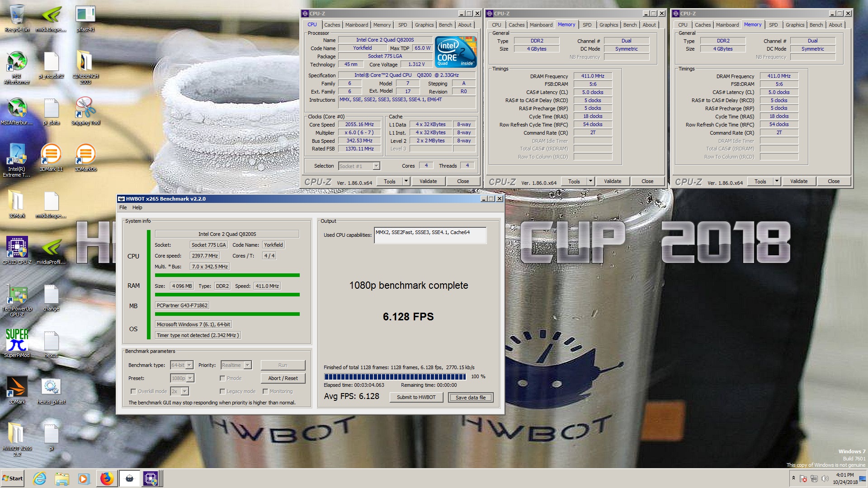Open the nvidiaProfileInspector desktop icon
Image resolution: width=868 pixels, height=488 pixels.
(x=51, y=250)
